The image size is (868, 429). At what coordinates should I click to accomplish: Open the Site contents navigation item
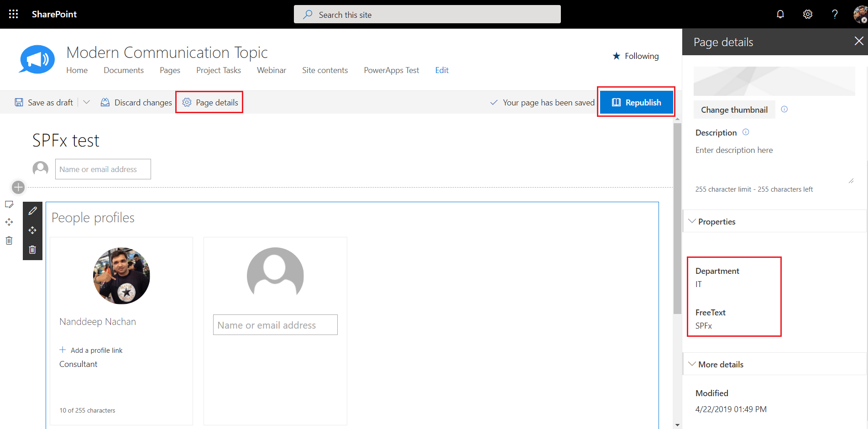point(325,70)
